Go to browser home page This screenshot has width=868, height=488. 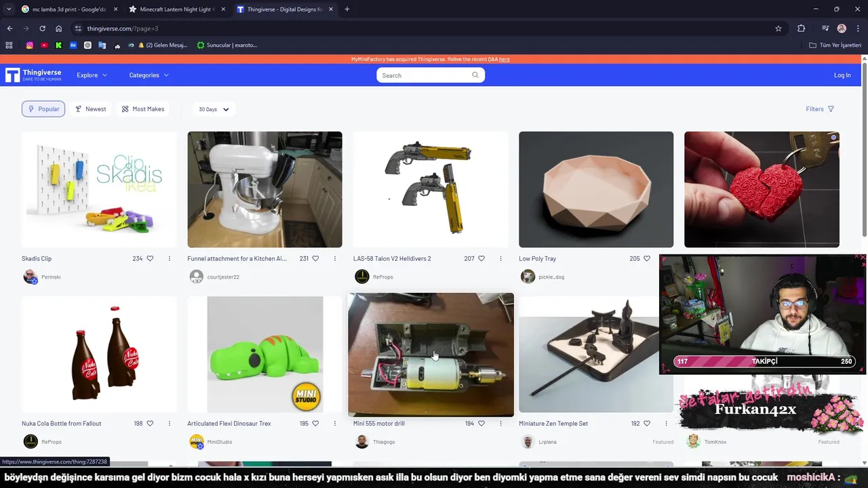tap(59, 28)
